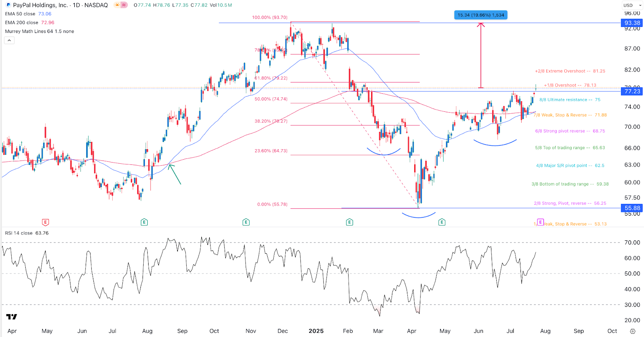The height and width of the screenshot is (337, 644).
Task: Open chart settings gear at bottom right
Action: pos(633,331)
